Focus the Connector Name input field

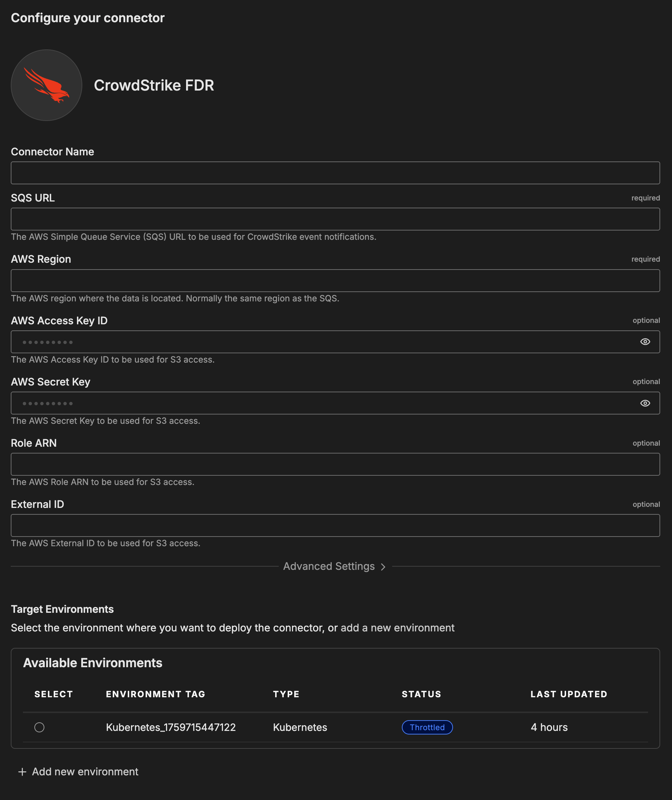coord(335,173)
